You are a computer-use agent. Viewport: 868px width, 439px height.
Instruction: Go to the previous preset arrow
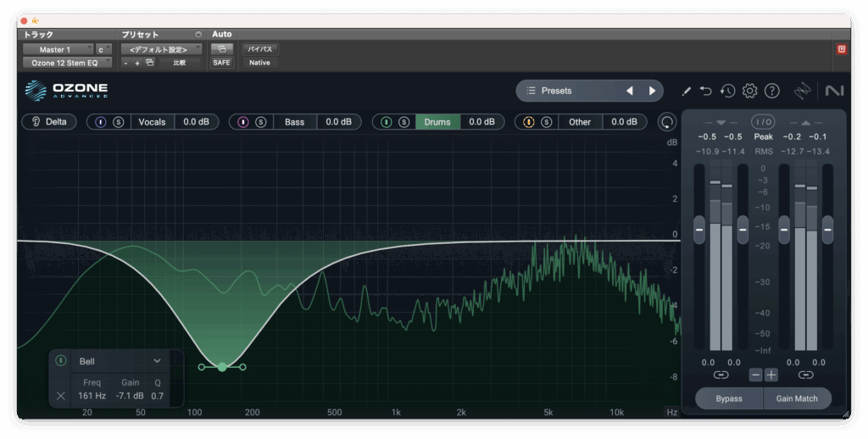point(629,91)
